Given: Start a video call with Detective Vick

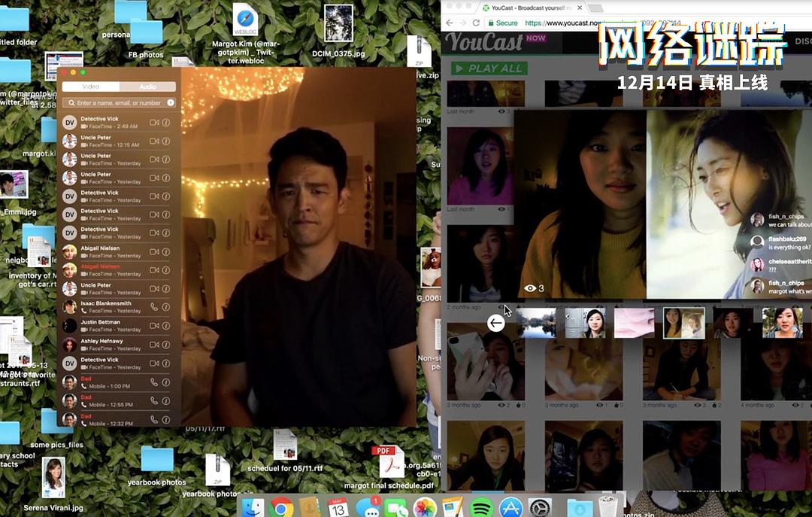Looking at the screenshot, I should (x=153, y=121).
